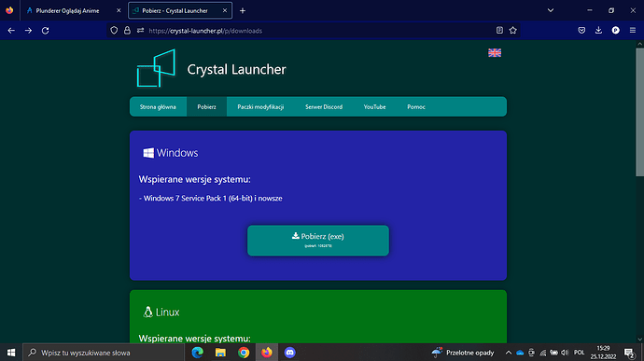
Task: Go back with the browser back arrow
Action: pyautogui.click(x=11, y=31)
